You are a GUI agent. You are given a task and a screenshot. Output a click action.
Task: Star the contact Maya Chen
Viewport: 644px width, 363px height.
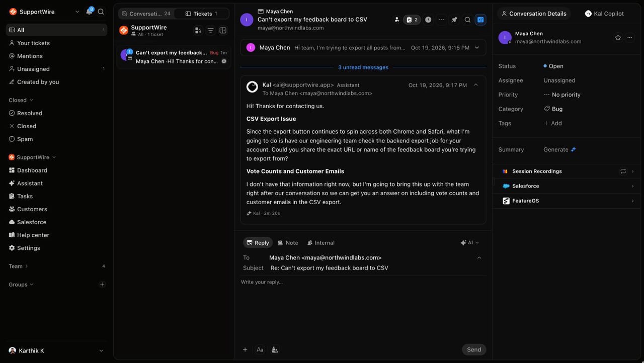click(x=618, y=38)
